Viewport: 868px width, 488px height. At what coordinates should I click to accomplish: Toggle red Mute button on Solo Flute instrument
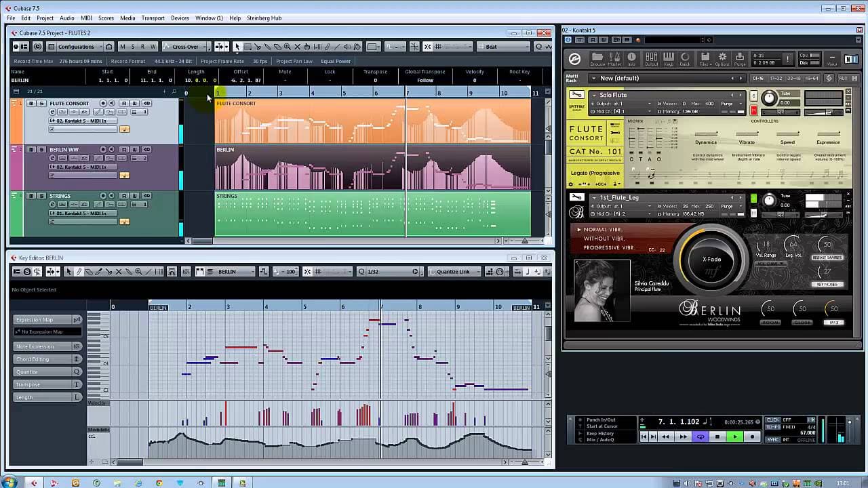pos(753,110)
